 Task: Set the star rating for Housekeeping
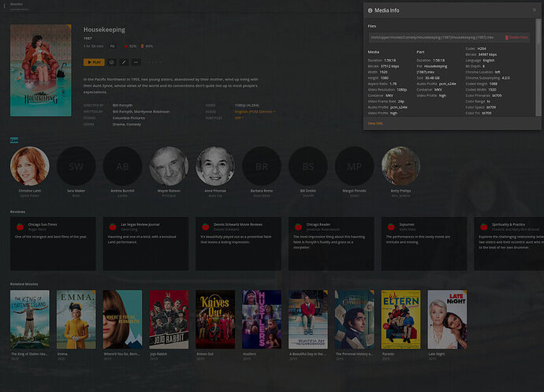(153, 62)
